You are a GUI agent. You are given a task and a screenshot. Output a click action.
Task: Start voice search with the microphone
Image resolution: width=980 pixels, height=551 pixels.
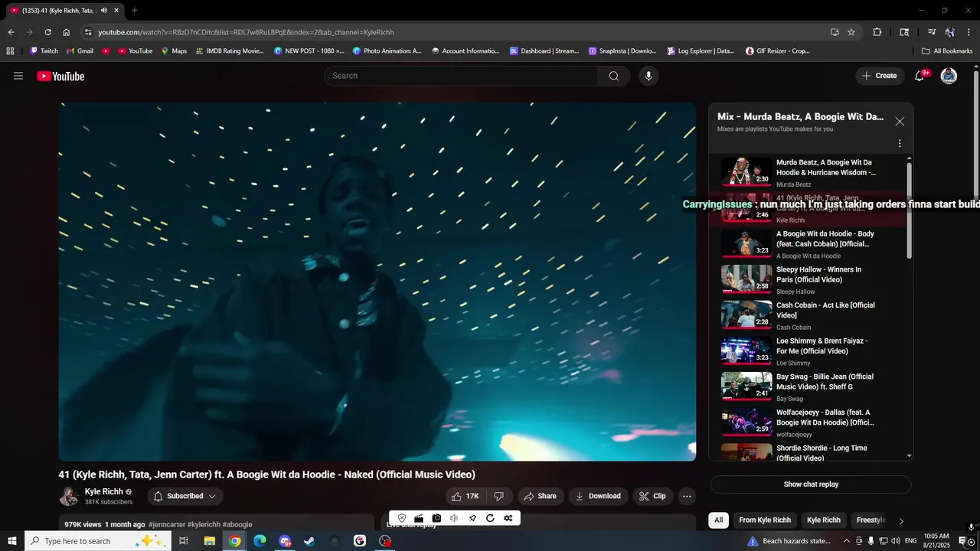tap(648, 76)
